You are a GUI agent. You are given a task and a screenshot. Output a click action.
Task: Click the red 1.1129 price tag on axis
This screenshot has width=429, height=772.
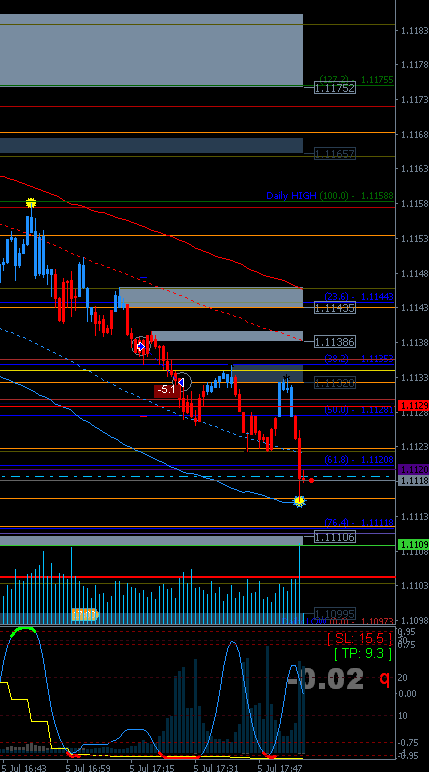tap(413, 406)
